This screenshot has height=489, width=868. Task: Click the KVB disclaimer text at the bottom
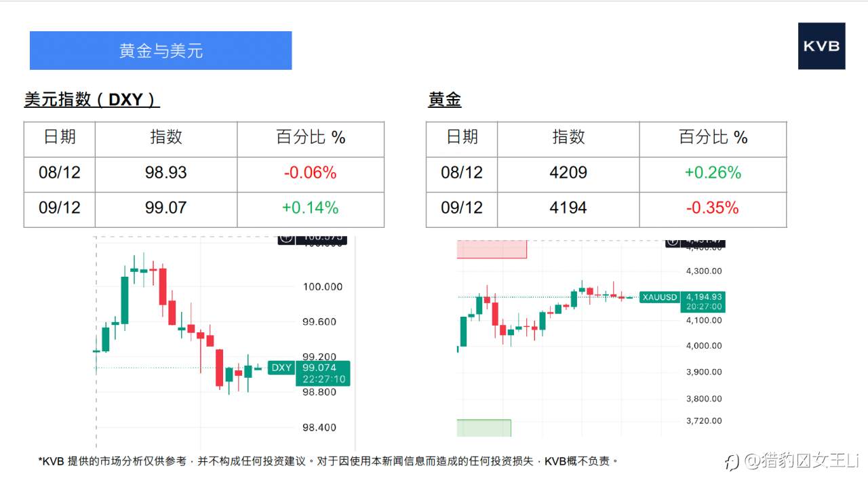coord(328,461)
